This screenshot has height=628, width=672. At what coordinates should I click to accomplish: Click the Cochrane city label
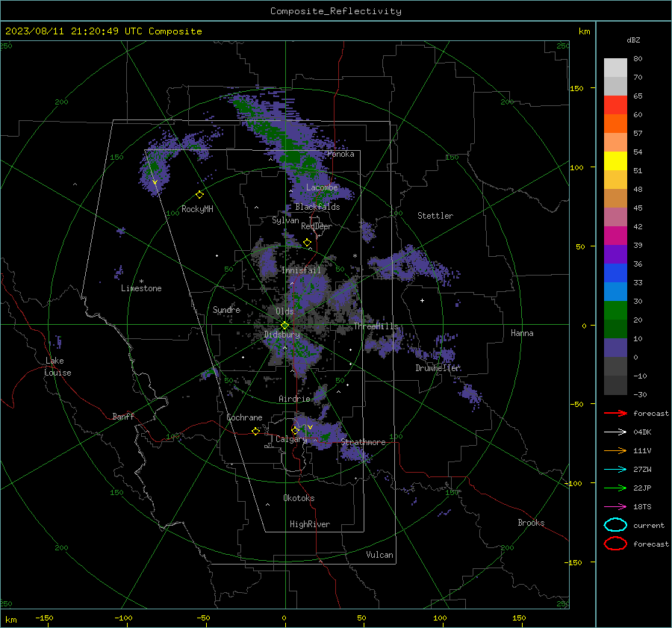244,417
